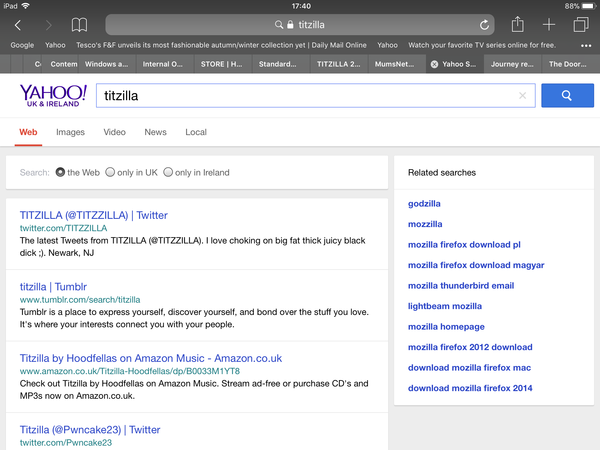
Task: Click 'mozilla firefox download pl'
Action: coord(464,245)
